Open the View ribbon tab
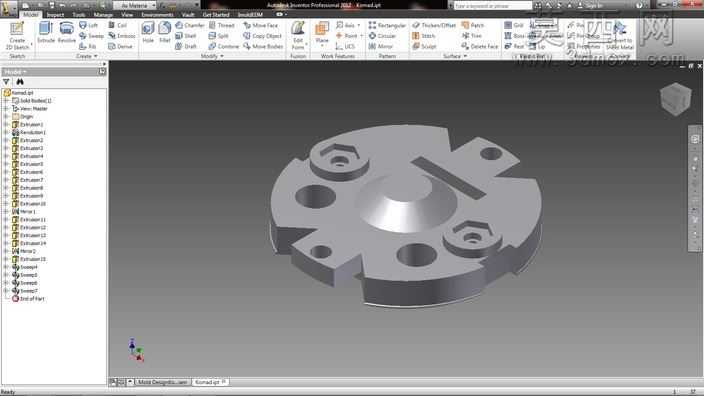The width and height of the screenshot is (704, 396). (127, 14)
